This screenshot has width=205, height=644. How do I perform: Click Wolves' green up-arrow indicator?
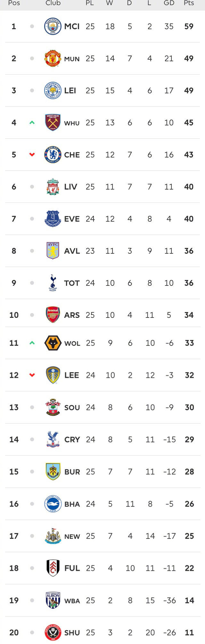point(32,343)
